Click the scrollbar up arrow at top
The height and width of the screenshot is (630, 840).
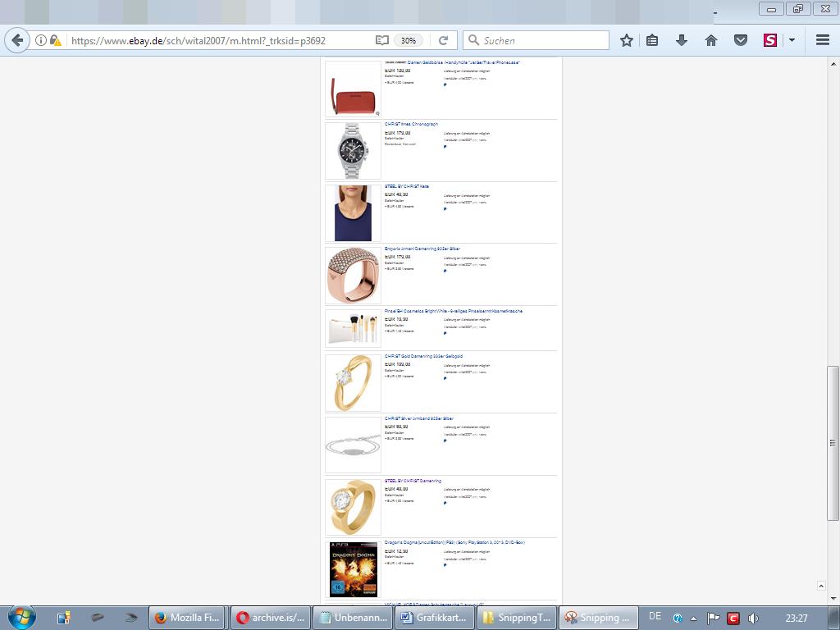tap(833, 63)
